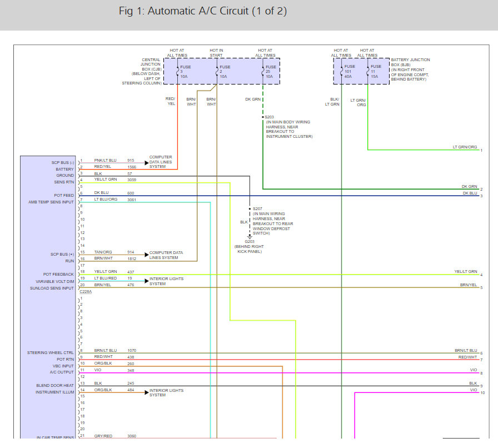Click the 'POT FEEDBACK' pin label

58,274
